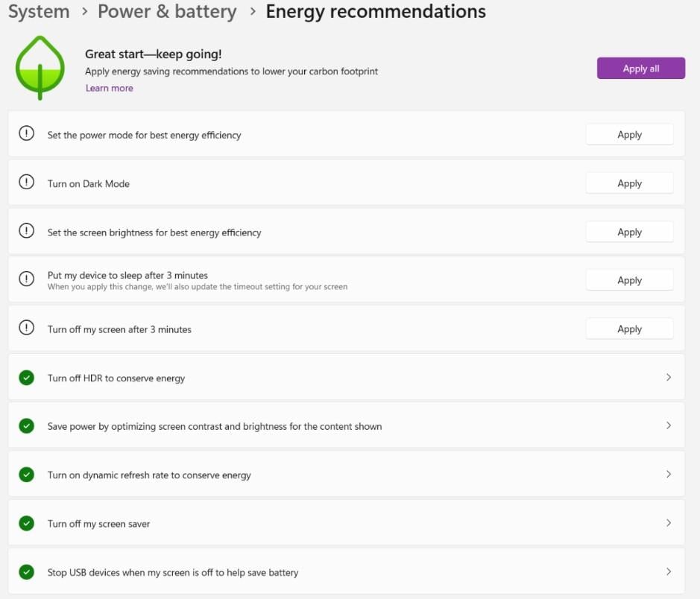Go back to System in breadcrumb

click(x=39, y=12)
